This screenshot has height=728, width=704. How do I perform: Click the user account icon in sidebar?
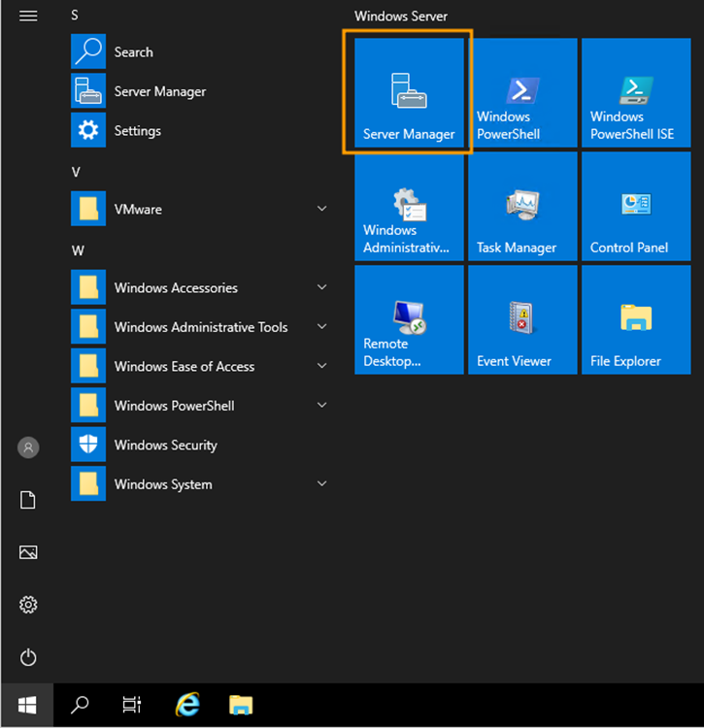pyautogui.click(x=28, y=447)
